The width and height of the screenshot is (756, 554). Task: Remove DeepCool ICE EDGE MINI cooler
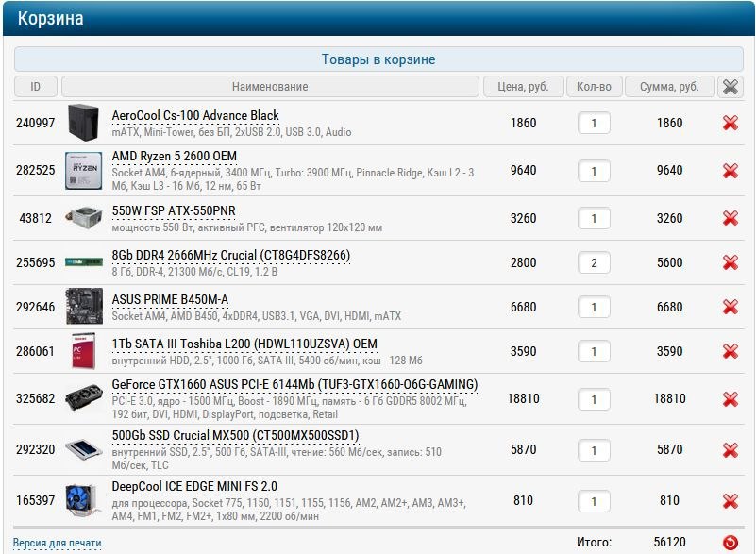coord(731,501)
